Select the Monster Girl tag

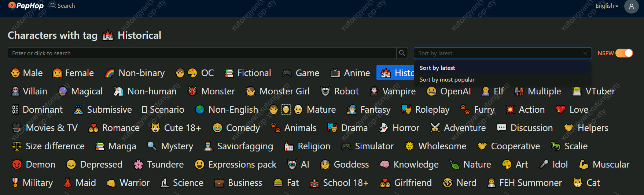[x=277, y=91]
